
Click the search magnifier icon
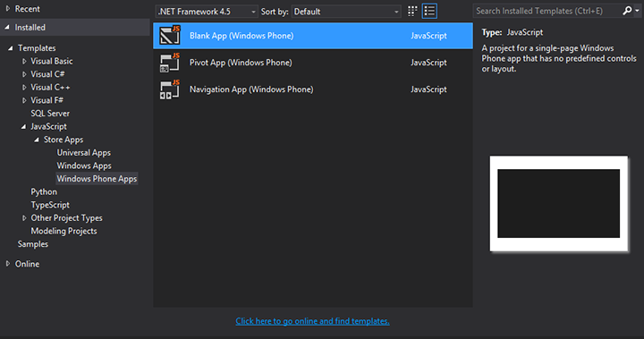pyautogui.click(x=627, y=11)
